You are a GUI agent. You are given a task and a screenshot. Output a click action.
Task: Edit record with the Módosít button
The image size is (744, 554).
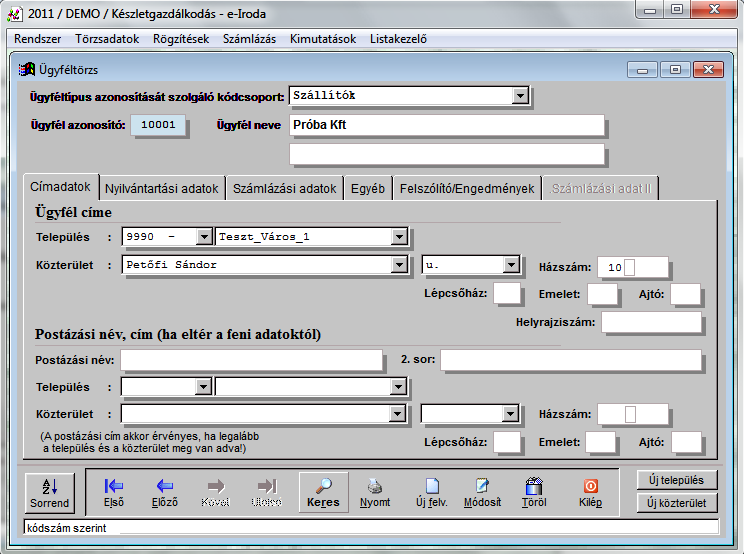482,492
